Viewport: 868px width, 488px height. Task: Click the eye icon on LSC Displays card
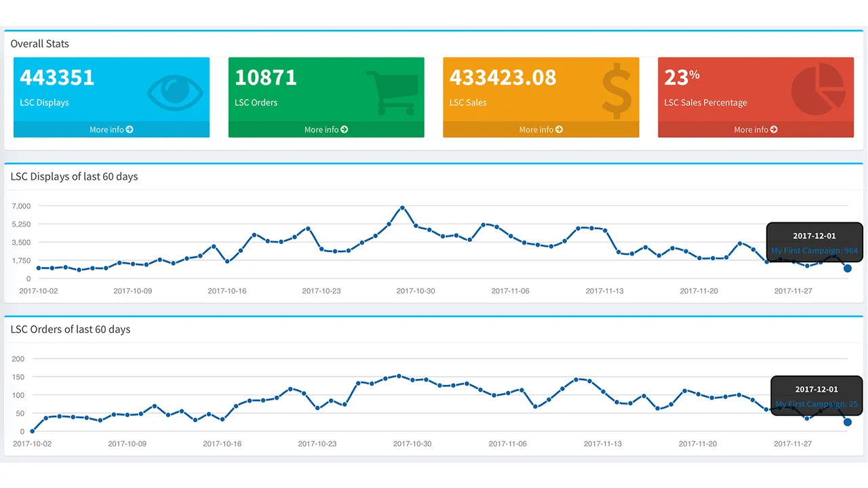(x=174, y=92)
